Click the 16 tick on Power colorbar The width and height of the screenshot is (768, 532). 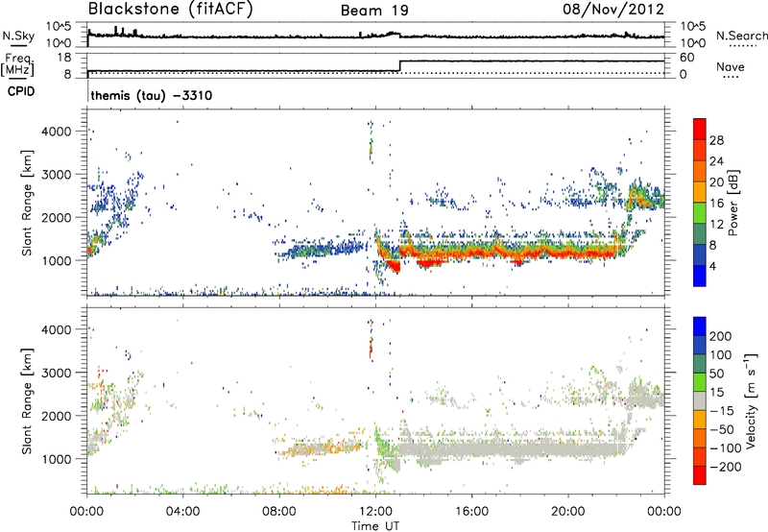(716, 204)
